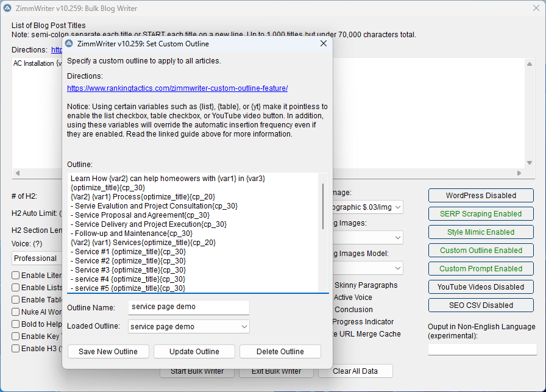Viewport: 546px width, 392px height.
Task: Click YouTube Videos Disabled button
Action: (481, 287)
